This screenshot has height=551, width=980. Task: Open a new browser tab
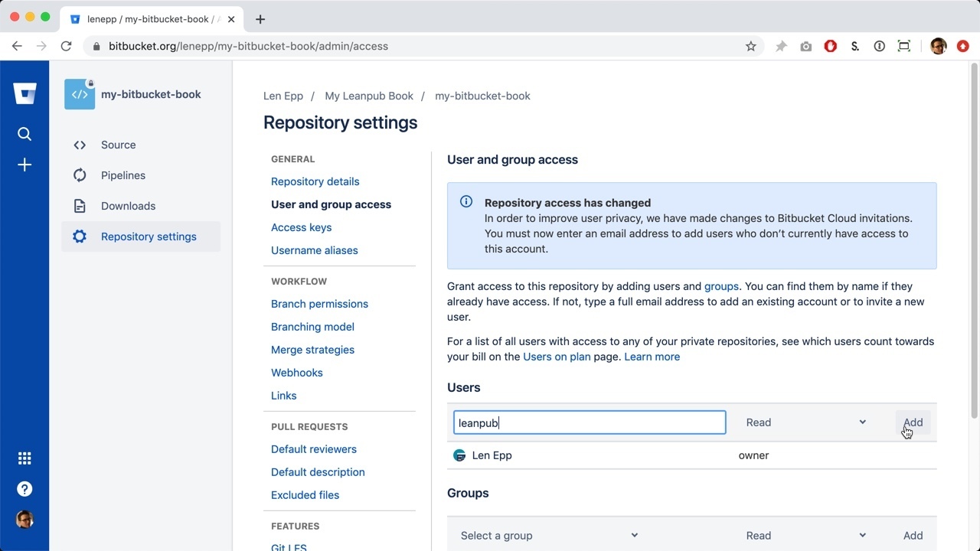click(260, 19)
